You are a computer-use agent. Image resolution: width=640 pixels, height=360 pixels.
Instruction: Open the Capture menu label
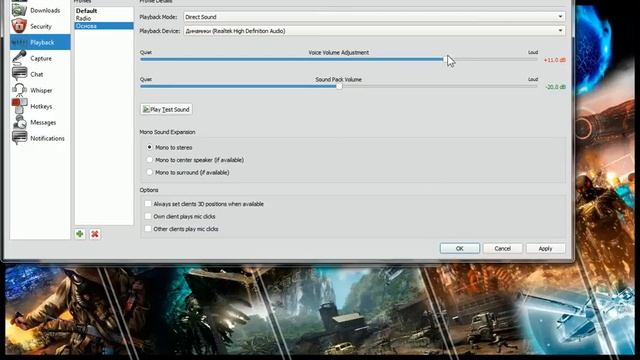(x=41, y=58)
